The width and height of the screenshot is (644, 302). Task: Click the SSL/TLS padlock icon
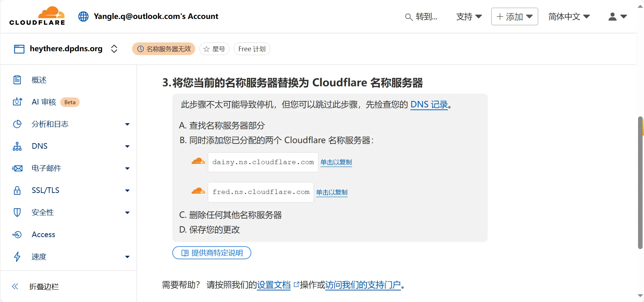[x=17, y=190]
